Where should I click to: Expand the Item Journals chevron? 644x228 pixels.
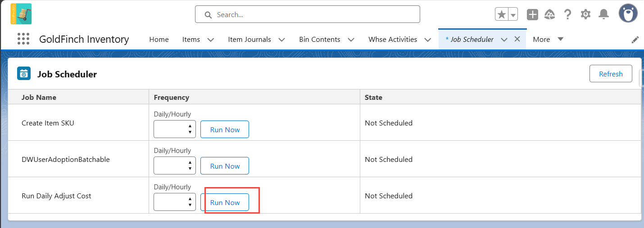click(x=281, y=40)
